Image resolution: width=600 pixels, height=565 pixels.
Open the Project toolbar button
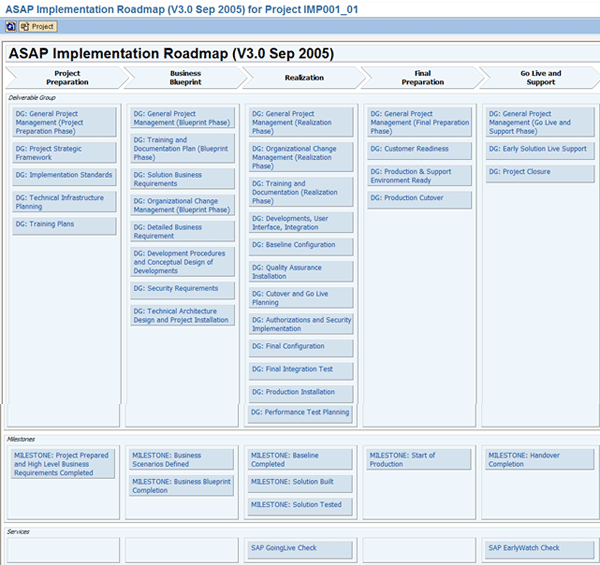pos(38,27)
